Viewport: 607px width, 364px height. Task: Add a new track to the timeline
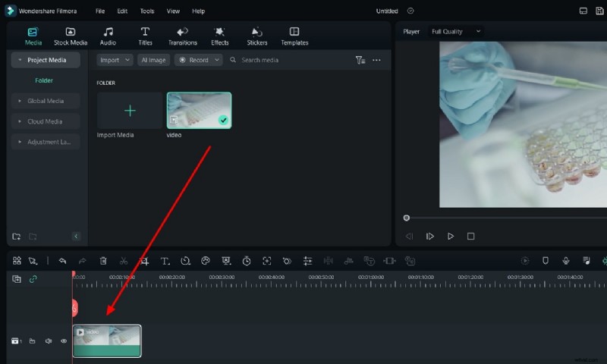(x=17, y=279)
